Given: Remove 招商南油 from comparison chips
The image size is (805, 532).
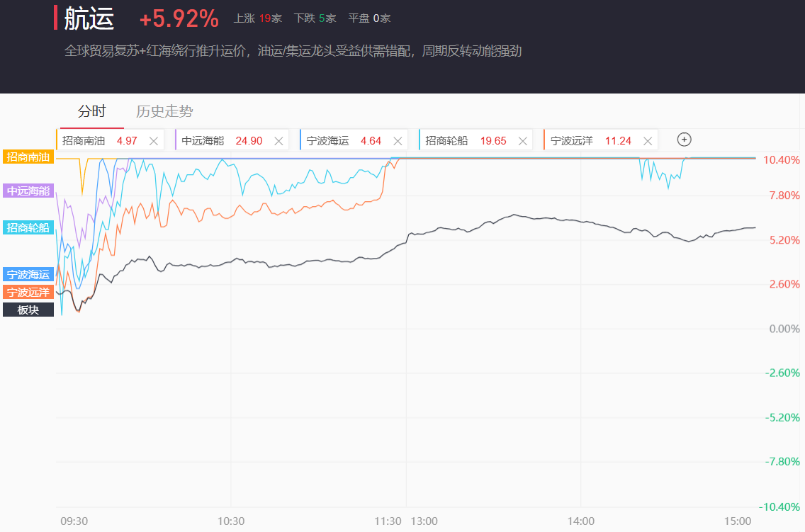Looking at the screenshot, I should pyautogui.click(x=153, y=141).
